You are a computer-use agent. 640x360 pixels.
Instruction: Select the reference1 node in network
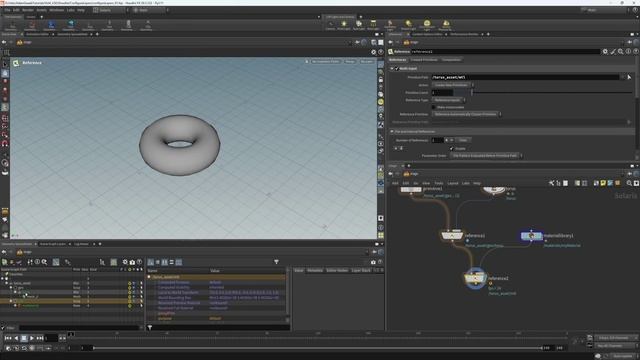point(452,236)
